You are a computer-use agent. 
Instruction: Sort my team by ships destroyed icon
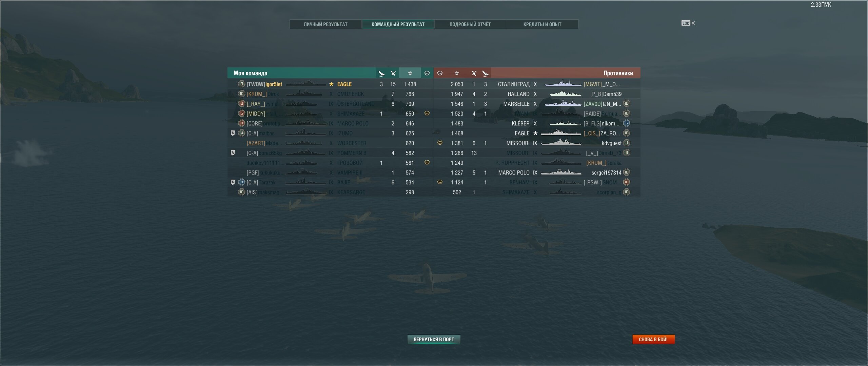[381, 73]
